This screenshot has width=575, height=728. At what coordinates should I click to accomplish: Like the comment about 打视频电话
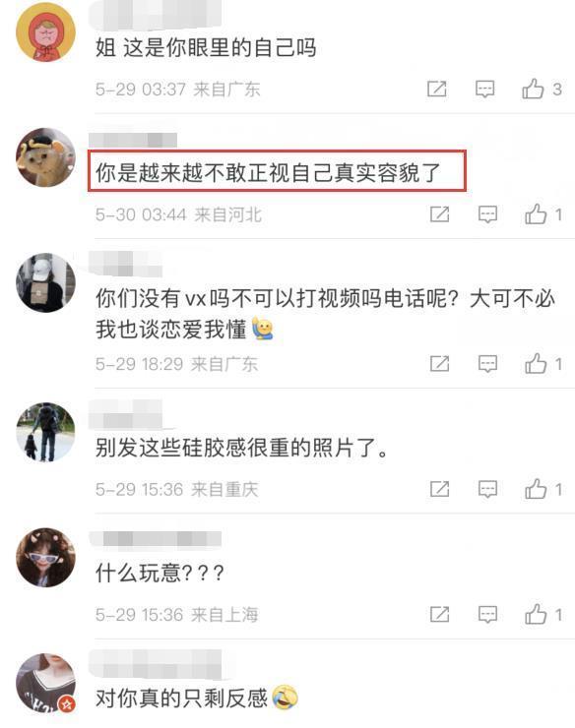(x=536, y=364)
